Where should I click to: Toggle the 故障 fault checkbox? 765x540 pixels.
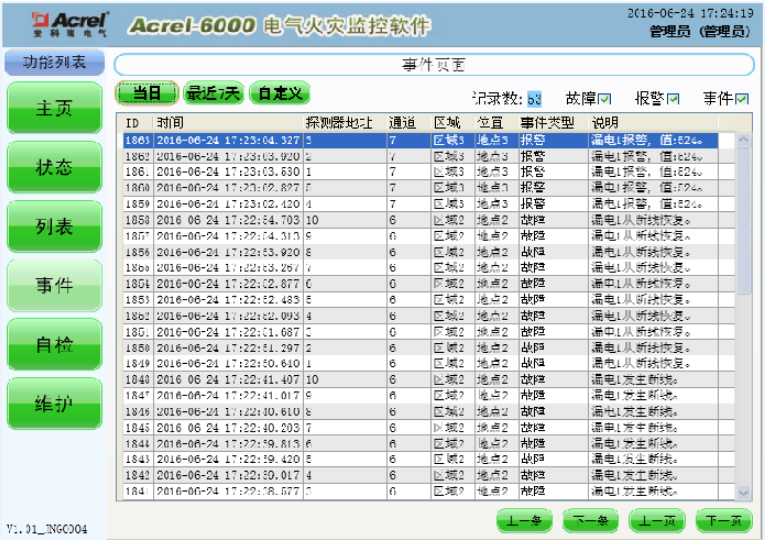point(604,99)
